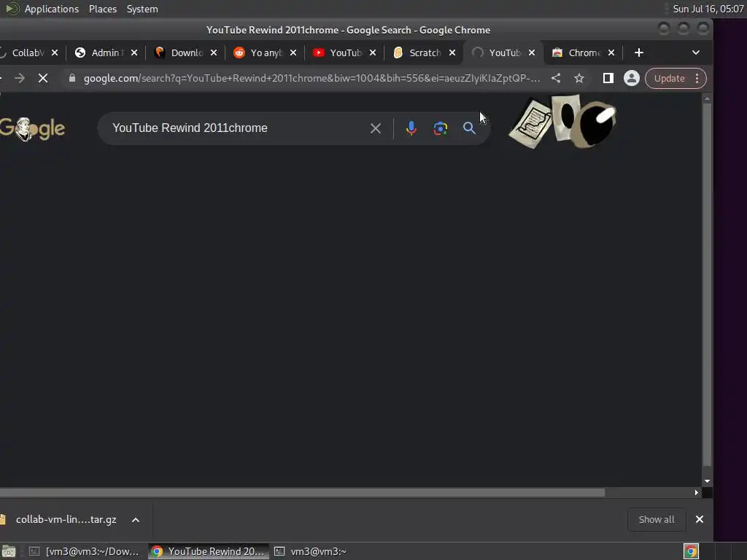Switch to the CollabV tab
747x560 pixels.
pos(27,52)
